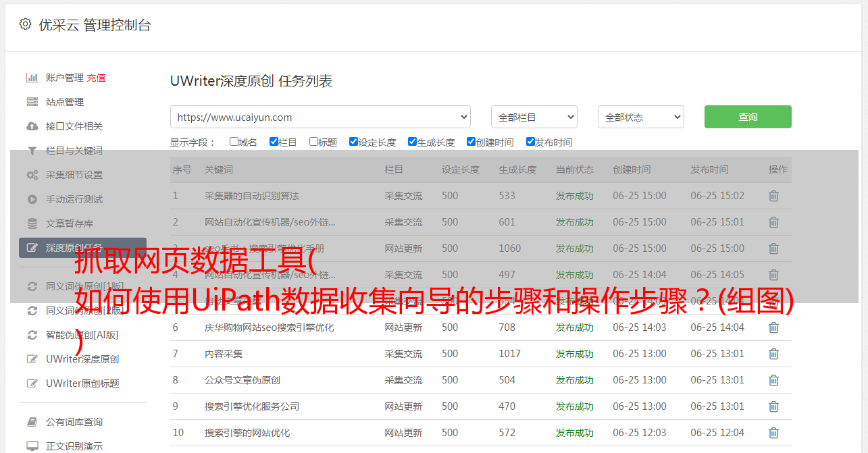The image size is (868, 453).
Task: Click the red 充值 link
Action: click(x=96, y=78)
